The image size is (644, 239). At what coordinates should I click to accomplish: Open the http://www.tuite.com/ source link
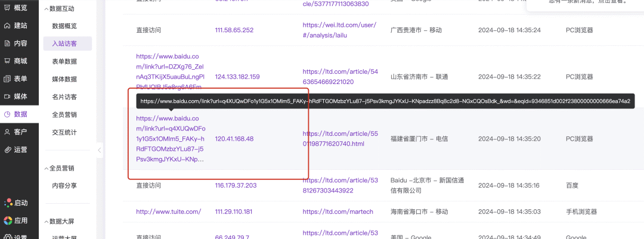pyautogui.click(x=168, y=212)
